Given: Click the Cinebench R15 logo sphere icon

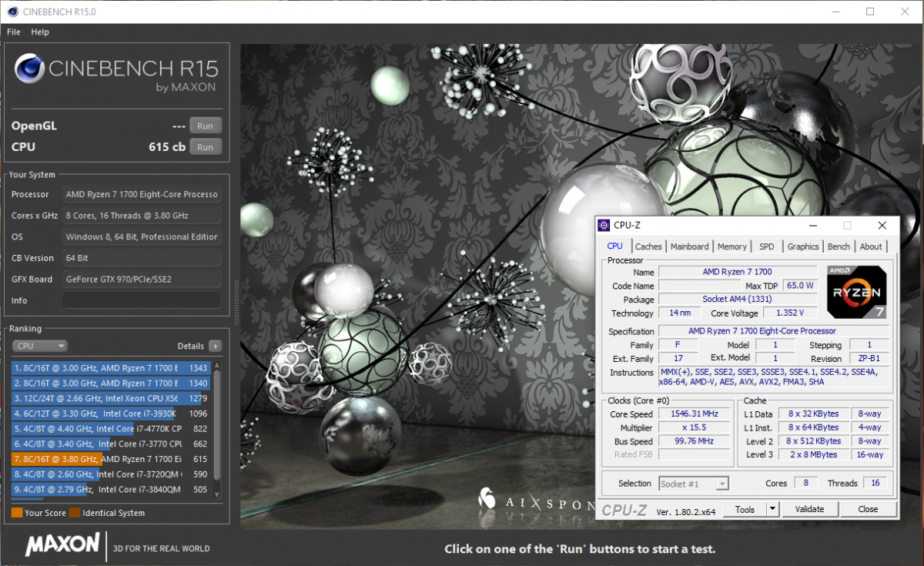Looking at the screenshot, I should point(28,69).
